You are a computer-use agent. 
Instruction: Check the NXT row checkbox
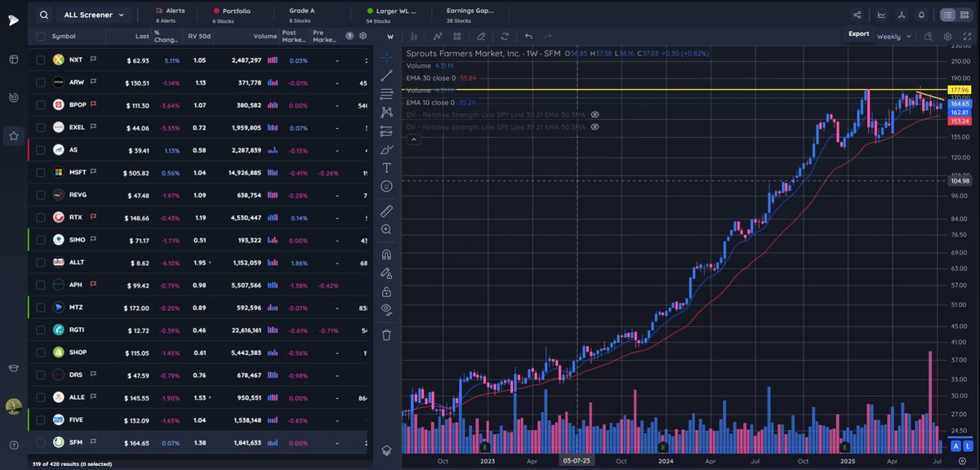(40, 60)
